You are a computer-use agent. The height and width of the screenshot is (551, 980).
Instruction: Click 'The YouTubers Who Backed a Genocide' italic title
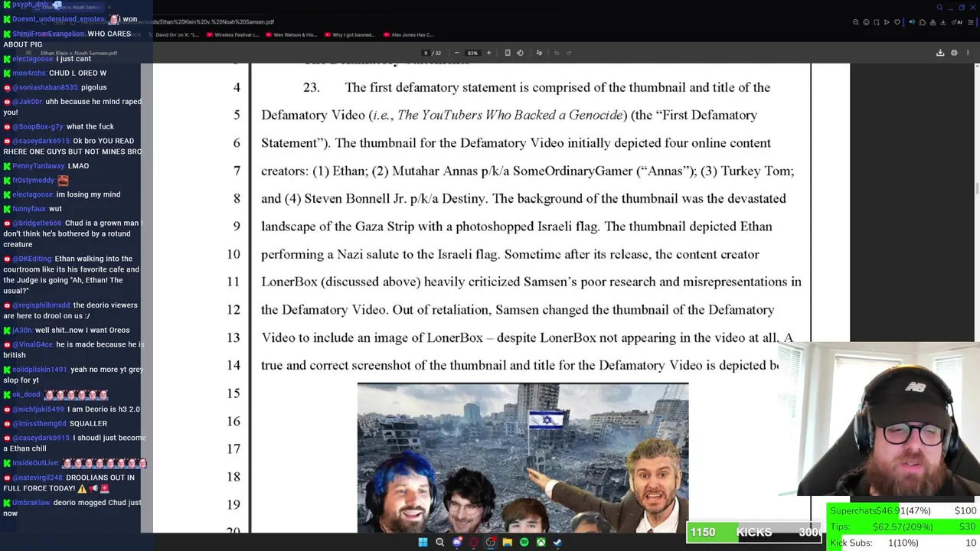pos(510,115)
